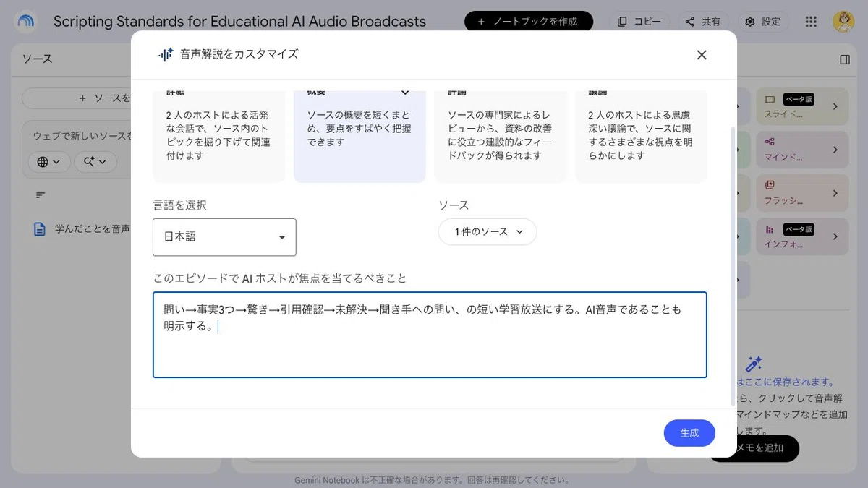Click the スライド card icon
868x488 pixels.
(770, 99)
